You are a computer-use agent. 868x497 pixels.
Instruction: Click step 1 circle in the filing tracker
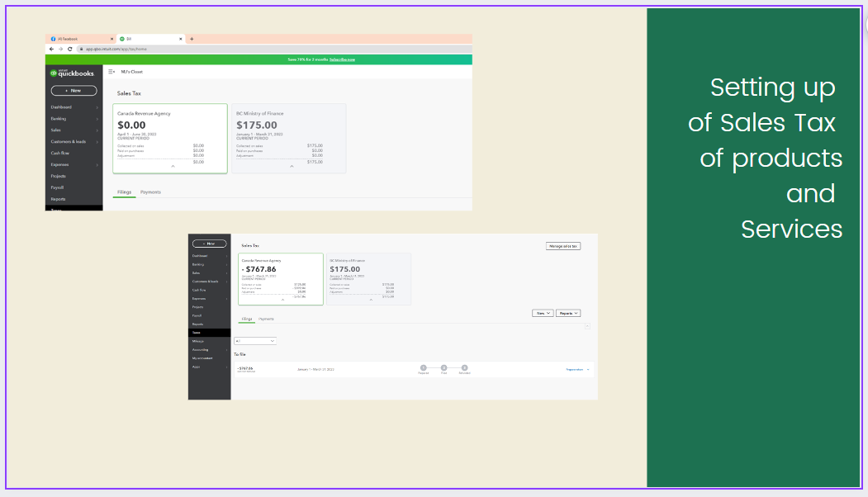(x=424, y=368)
